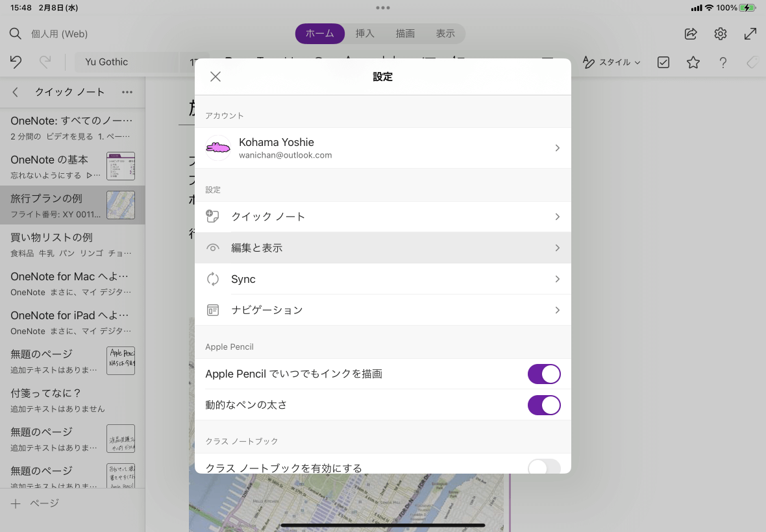Click the share icon in the top bar

691,34
